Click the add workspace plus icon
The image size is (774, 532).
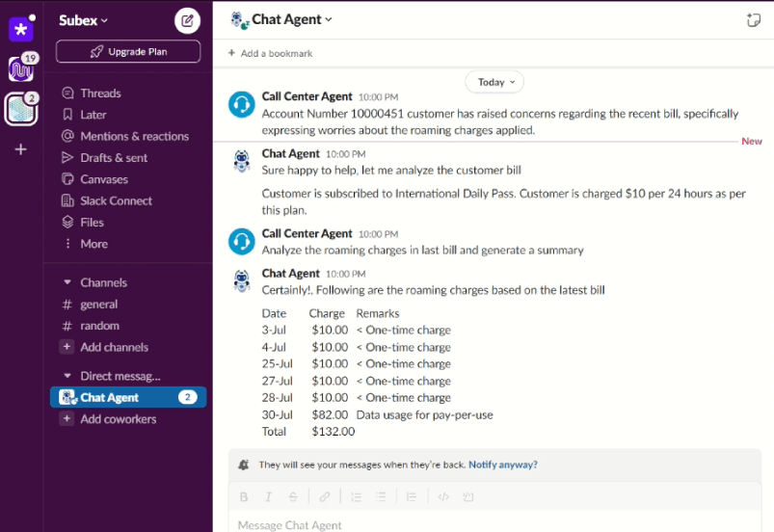tap(21, 149)
